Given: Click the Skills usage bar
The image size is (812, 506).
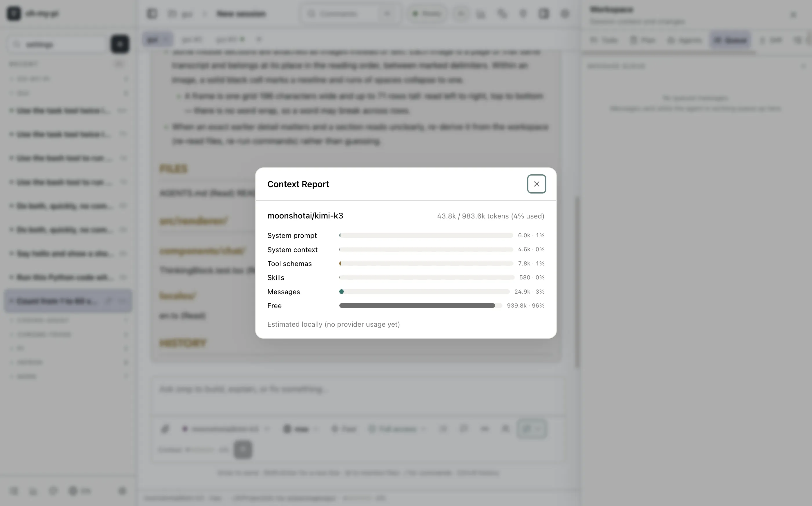Looking at the screenshot, I should (426, 277).
